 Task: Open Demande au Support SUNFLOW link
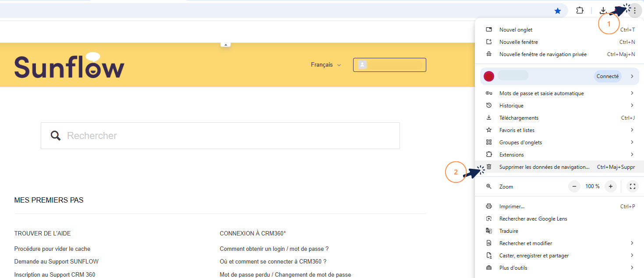[x=57, y=261]
